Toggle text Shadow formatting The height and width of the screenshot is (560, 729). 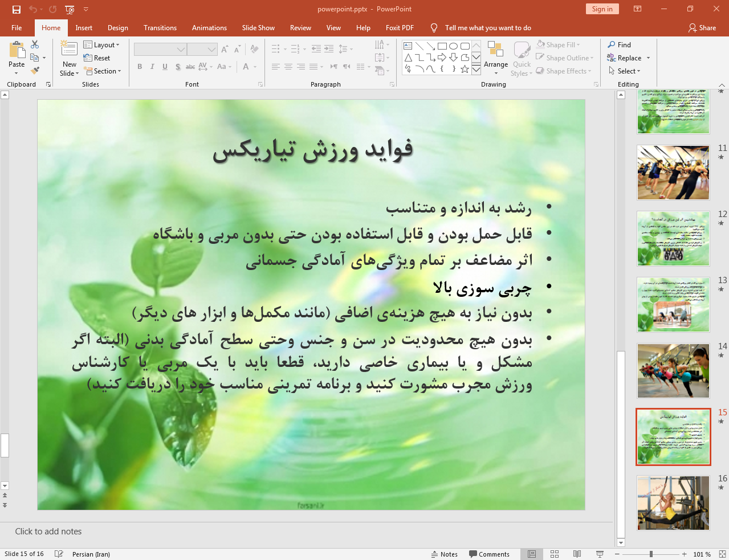(x=178, y=67)
